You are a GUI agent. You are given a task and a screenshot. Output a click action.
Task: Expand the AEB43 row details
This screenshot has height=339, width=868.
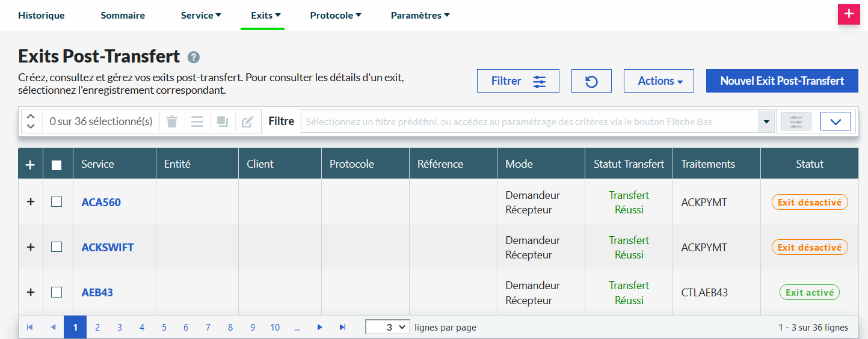click(x=31, y=292)
